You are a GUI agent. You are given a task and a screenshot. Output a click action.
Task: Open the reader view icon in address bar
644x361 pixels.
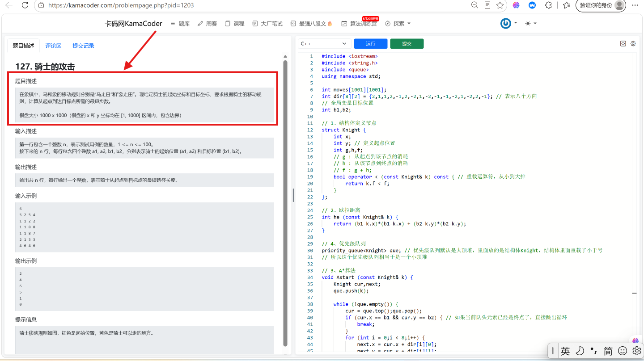(x=487, y=5)
